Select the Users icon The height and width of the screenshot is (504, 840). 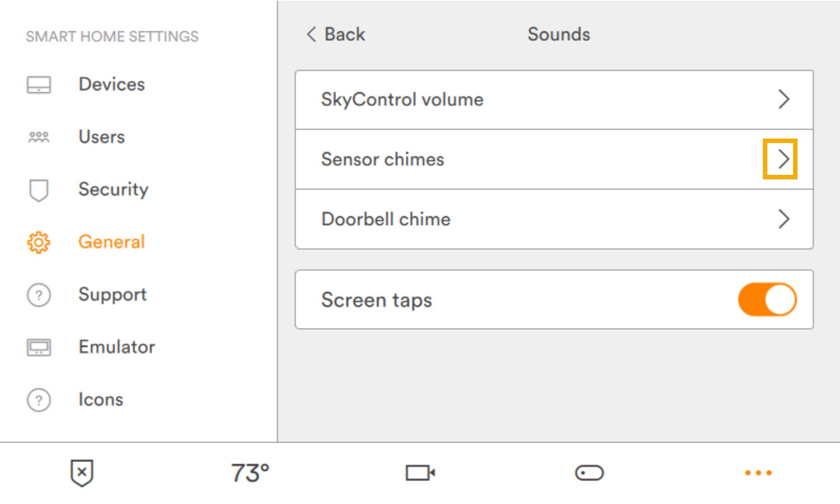point(38,137)
